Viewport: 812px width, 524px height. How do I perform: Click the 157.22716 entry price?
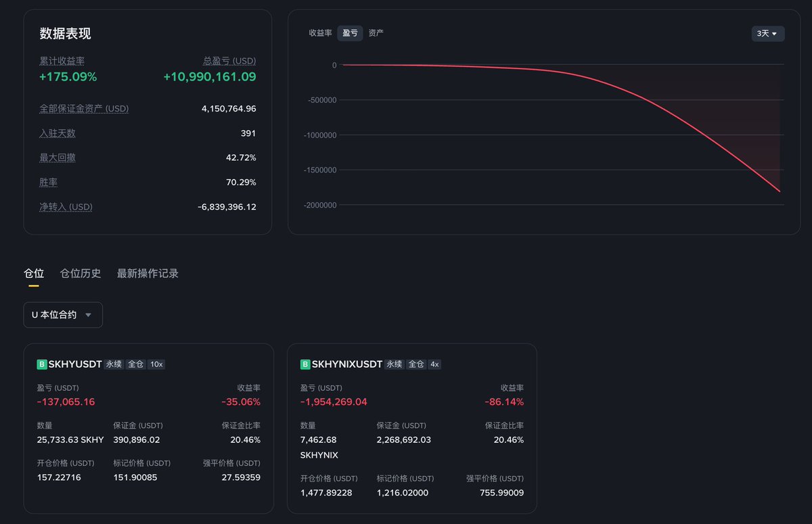point(59,477)
